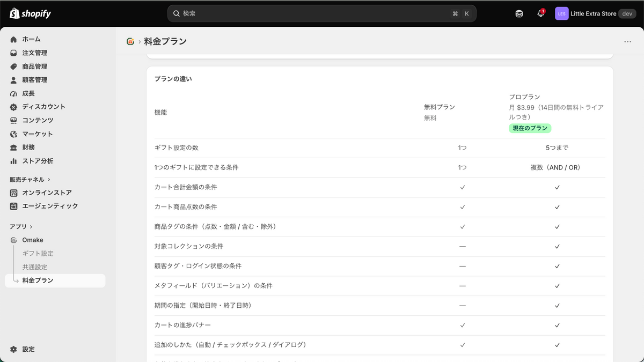This screenshot has width=644, height=362.
Task: Click the 追加のしかた row label
Action: 230,345
